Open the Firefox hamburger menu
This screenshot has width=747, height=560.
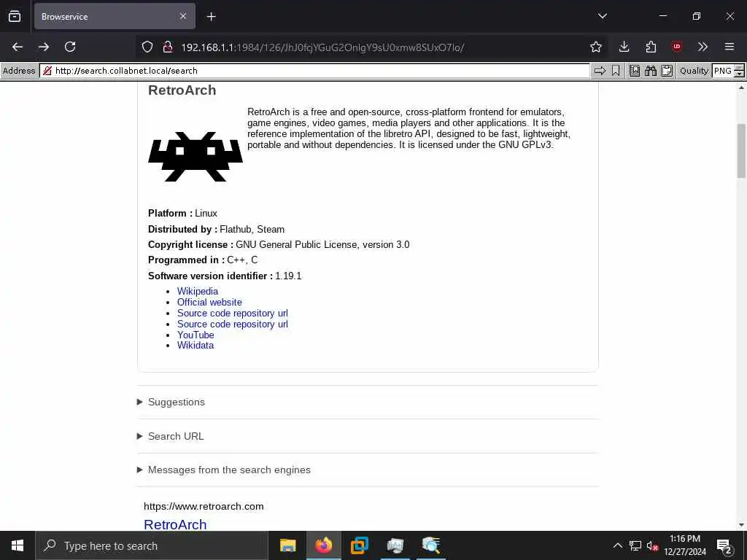point(729,47)
